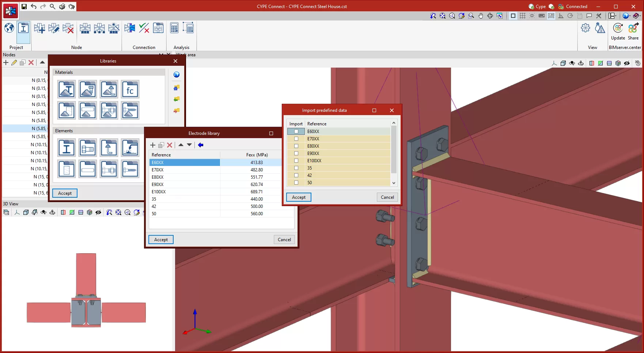Click Cancel in Electrode library dialog
Viewport: 644px width, 353px height.
284,240
